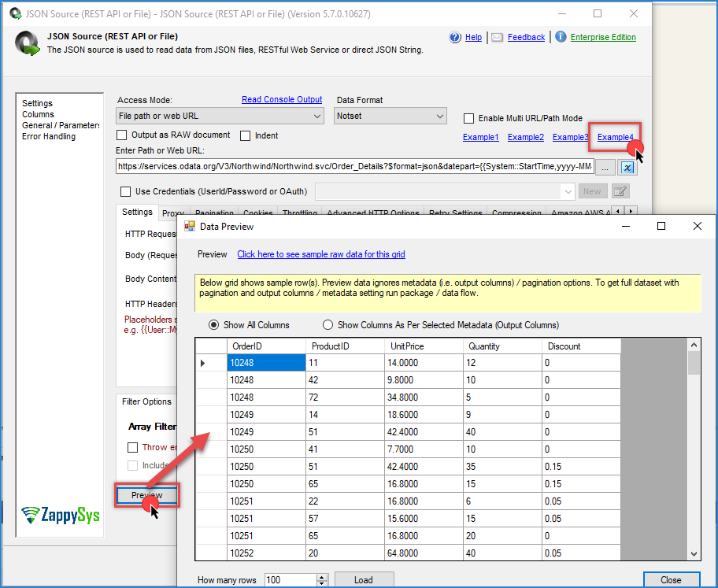The width and height of the screenshot is (718, 588).
Task: Open the Enterprise Edition link
Action: (603, 37)
